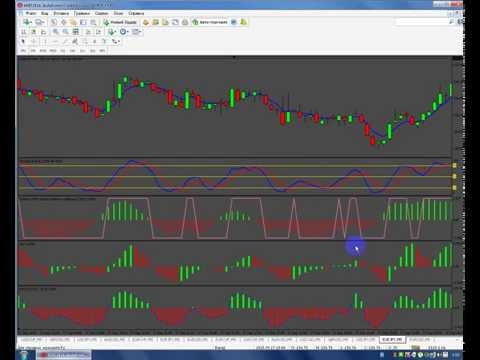Open the Окно menu
The height and width of the screenshot is (360, 480).
click(118, 13)
